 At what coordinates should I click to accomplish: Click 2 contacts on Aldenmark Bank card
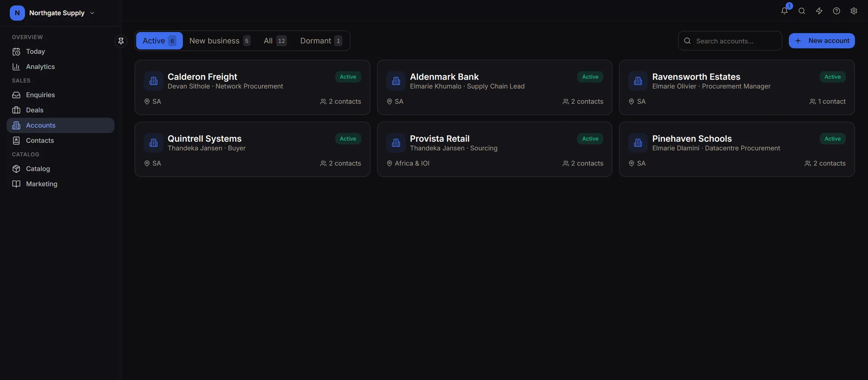(583, 102)
